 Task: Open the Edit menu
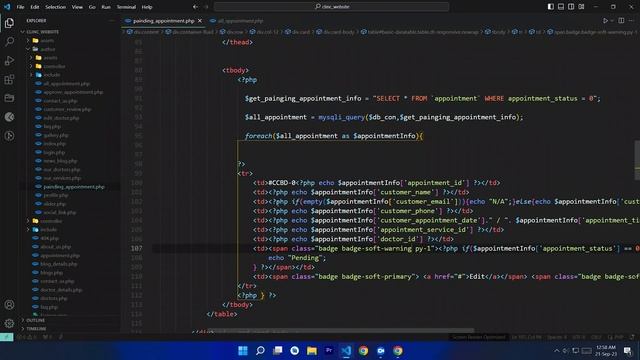tap(35, 7)
